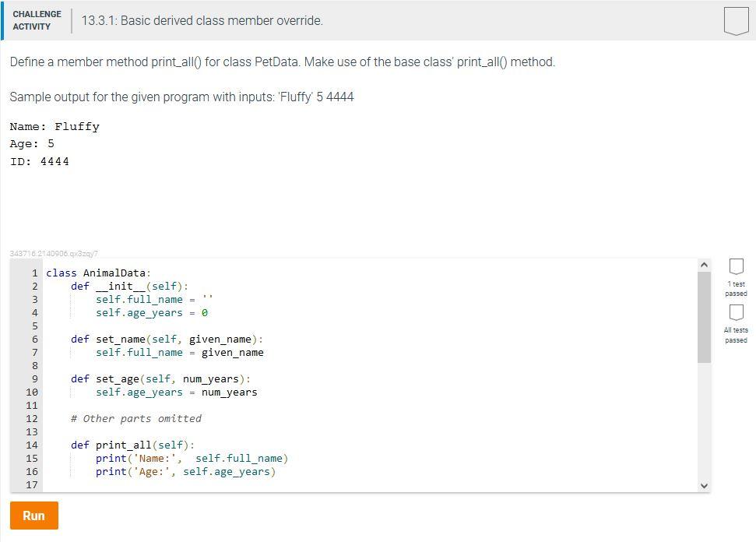Place cursor inside the code editor area
This screenshot has height=542, width=756.
coord(350,374)
